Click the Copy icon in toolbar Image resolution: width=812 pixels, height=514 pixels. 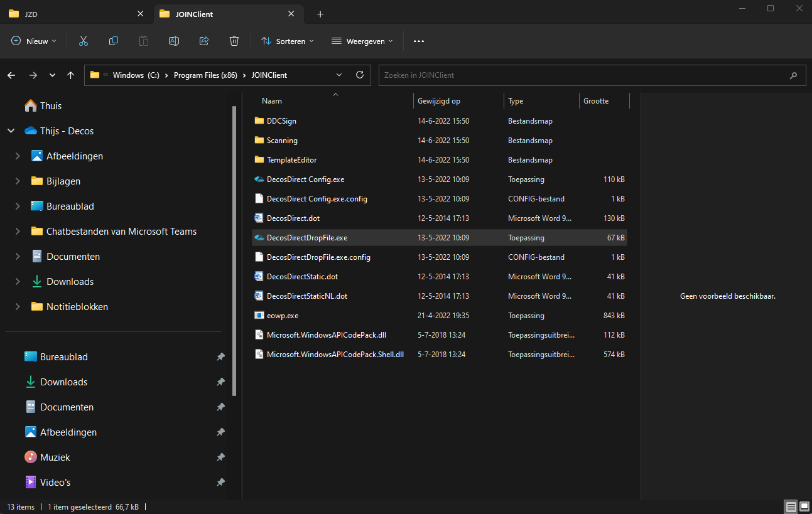pyautogui.click(x=114, y=41)
